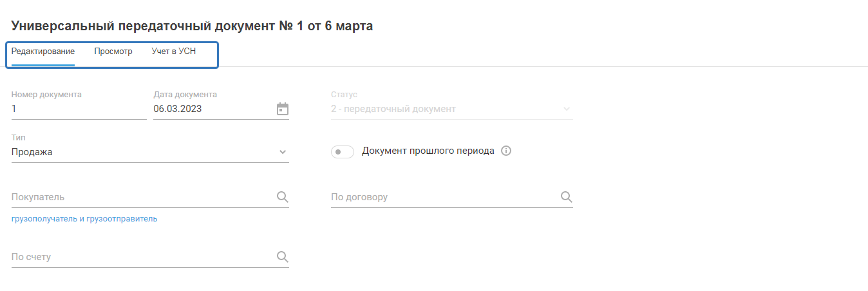The image size is (868, 291).
Task: Click into the Номер документа field
Action: [79, 109]
